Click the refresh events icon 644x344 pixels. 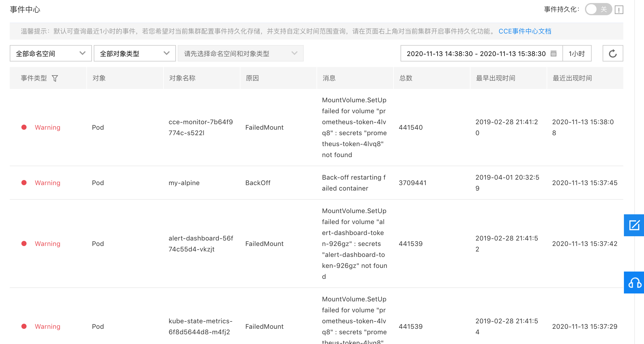tap(613, 54)
